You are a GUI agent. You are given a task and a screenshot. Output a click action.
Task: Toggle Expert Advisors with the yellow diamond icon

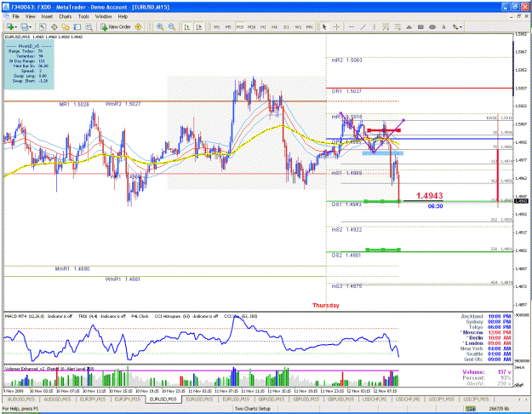pos(138,26)
